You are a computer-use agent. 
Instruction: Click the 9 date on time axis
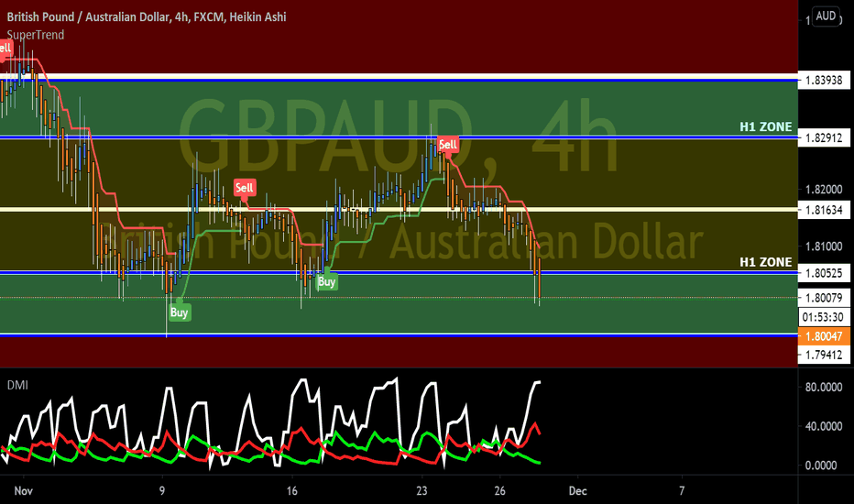162,491
